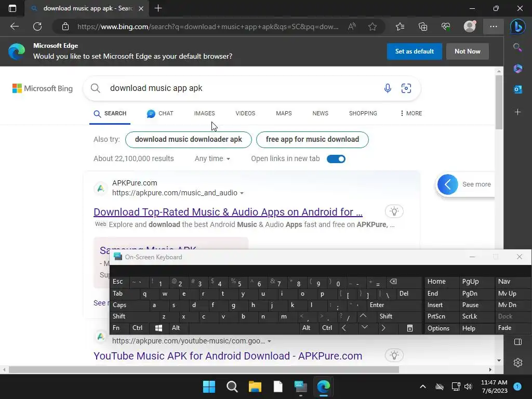Click Enter key on On-Screen Keyboard
The width and height of the screenshot is (532, 399).
(394, 305)
